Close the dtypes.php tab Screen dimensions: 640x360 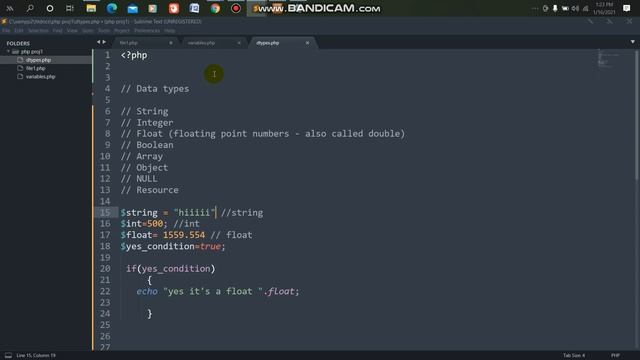click(x=307, y=43)
